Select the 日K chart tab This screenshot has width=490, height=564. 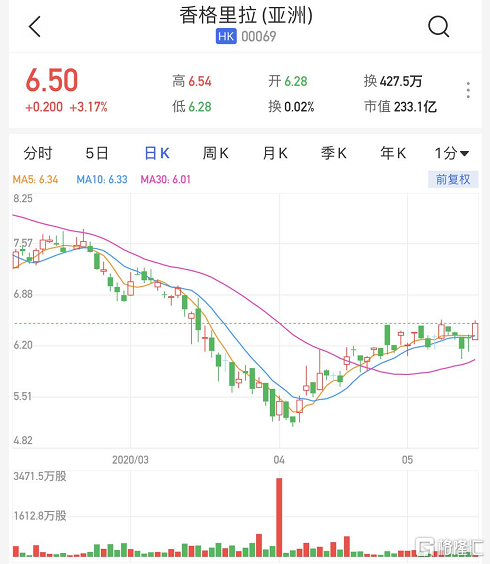(x=157, y=154)
